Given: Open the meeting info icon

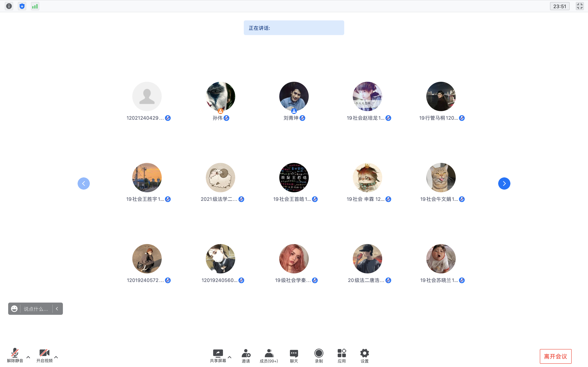Looking at the screenshot, I should coord(9,6).
